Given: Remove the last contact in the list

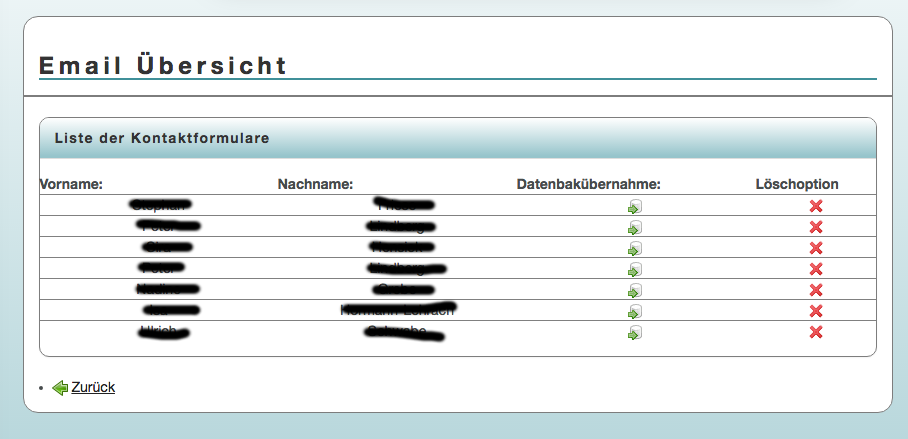Looking at the screenshot, I should pos(816,332).
